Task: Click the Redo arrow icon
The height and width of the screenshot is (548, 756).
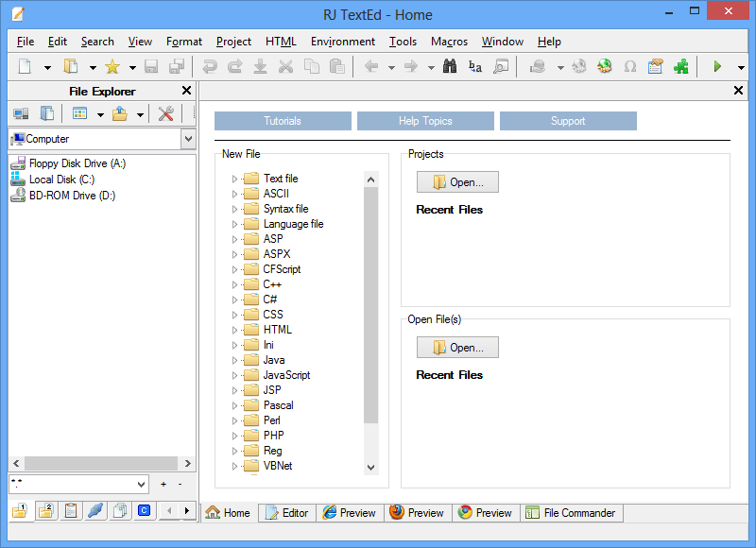Action: tap(234, 66)
